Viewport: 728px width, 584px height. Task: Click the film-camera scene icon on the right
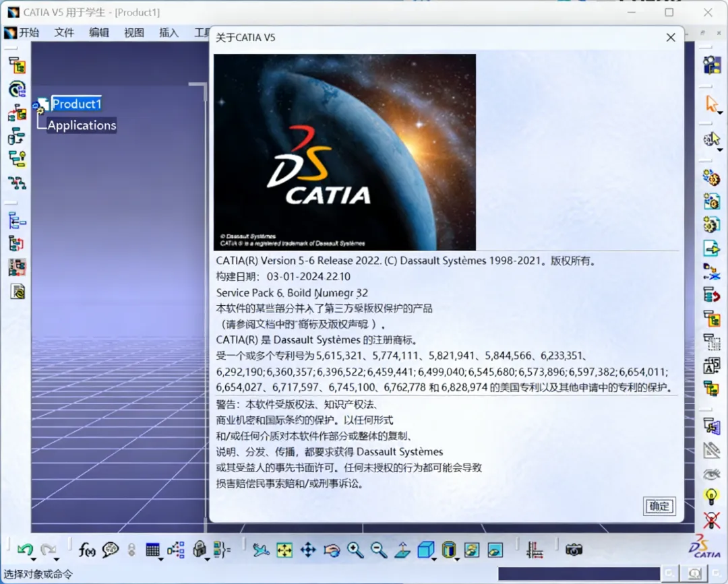[x=712, y=65]
